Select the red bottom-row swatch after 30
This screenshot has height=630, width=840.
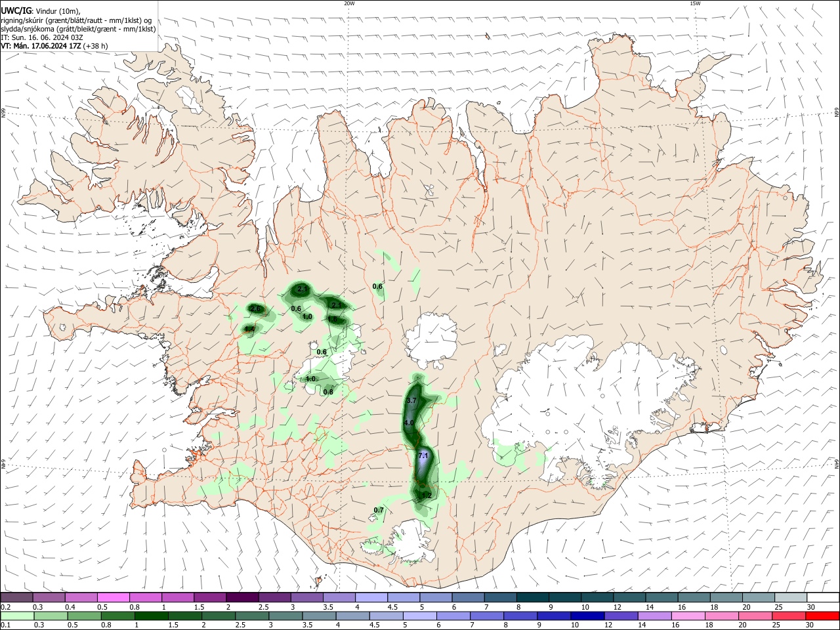tap(824, 616)
